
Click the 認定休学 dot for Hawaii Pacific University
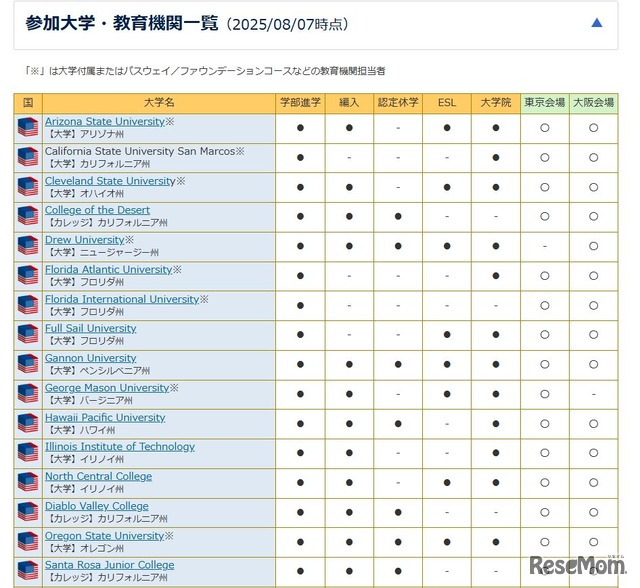tap(398, 424)
